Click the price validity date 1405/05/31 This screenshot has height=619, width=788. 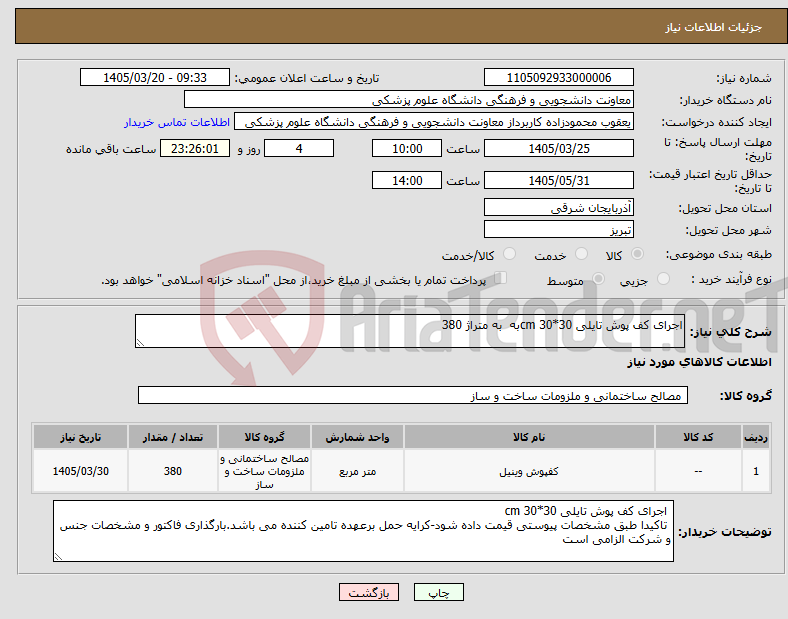pyautogui.click(x=558, y=180)
